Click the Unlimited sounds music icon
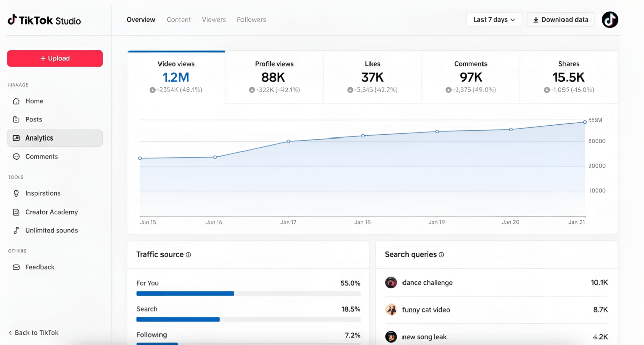 tap(16, 230)
